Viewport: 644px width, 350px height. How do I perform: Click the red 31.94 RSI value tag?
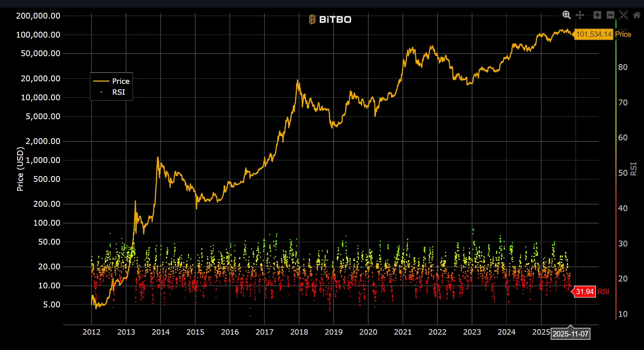tap(585, 292)
